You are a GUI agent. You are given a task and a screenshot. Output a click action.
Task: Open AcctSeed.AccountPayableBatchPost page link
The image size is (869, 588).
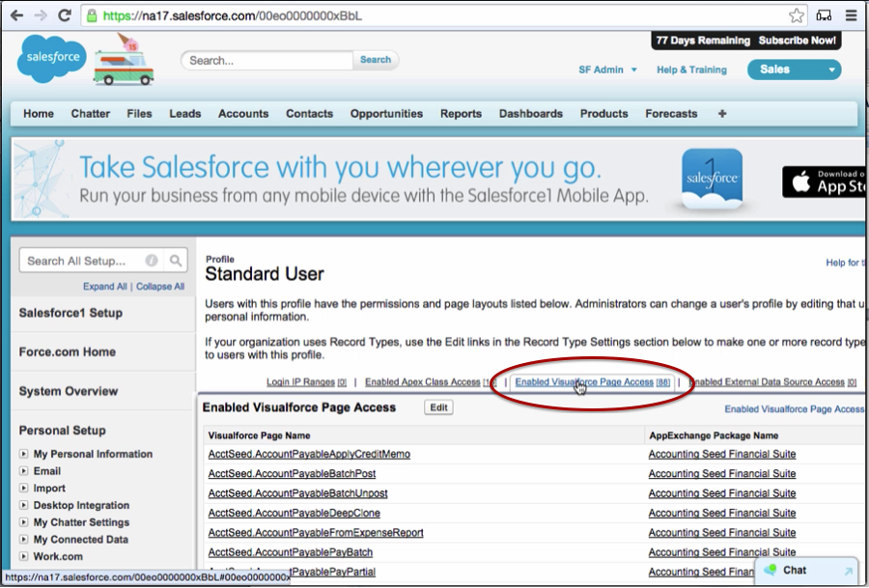292,474
